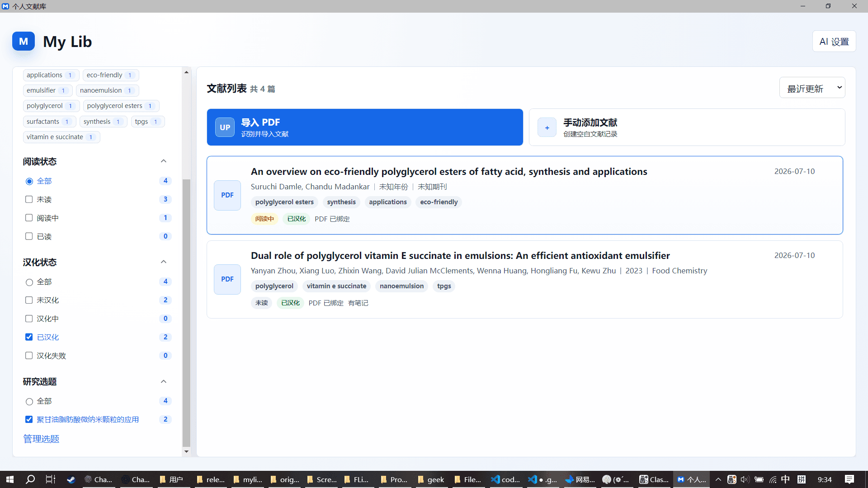Open Task View from the taskbar
This screenshot has height=488, width=868.
50,479
